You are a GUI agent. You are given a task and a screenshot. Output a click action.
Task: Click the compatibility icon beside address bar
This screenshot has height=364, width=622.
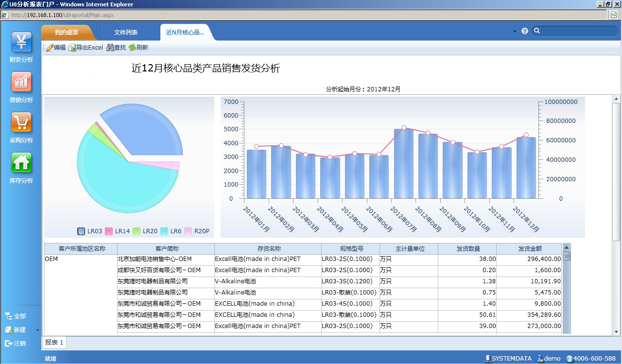[x=614, y=15]
